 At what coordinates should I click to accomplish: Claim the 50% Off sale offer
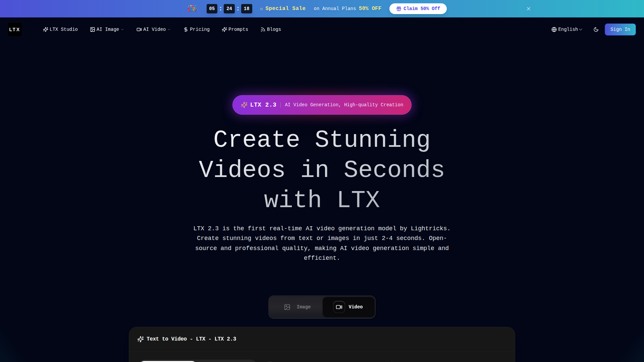(418, 9)
